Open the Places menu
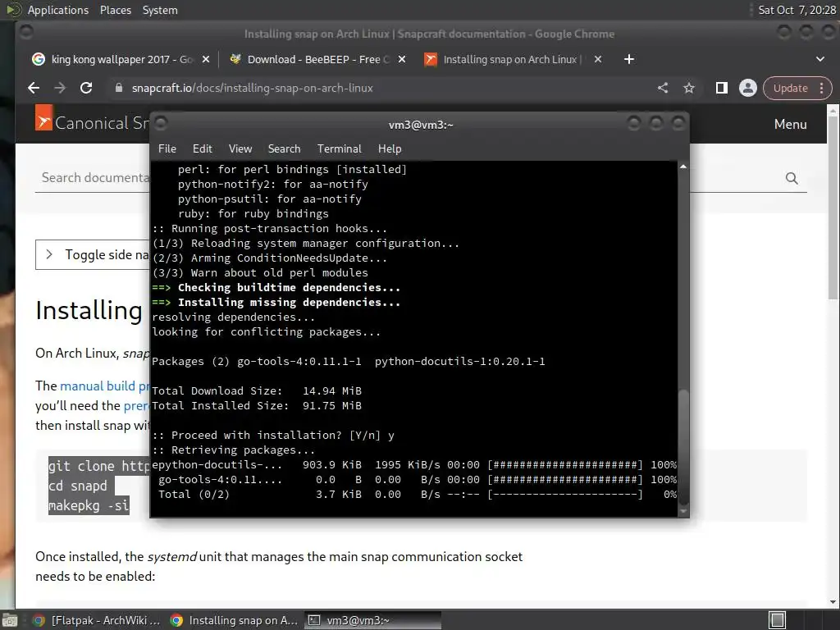Viewport: 840px width, 630px height. [x=115, y=10]
